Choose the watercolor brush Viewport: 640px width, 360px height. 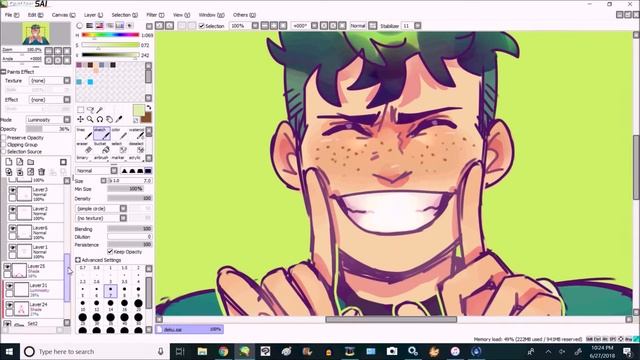tap(137, 134)
